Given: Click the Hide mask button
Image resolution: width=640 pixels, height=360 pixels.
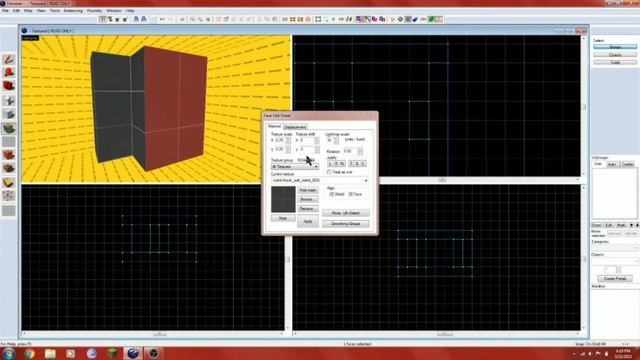Looking at the screenshot, I should coord(307,190).
